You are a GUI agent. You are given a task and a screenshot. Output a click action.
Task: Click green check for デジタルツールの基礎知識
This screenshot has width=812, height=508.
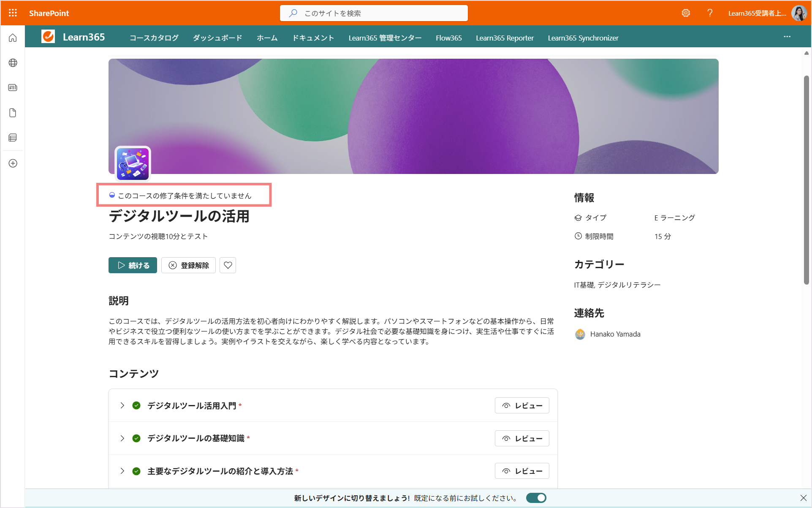point(136,438)
